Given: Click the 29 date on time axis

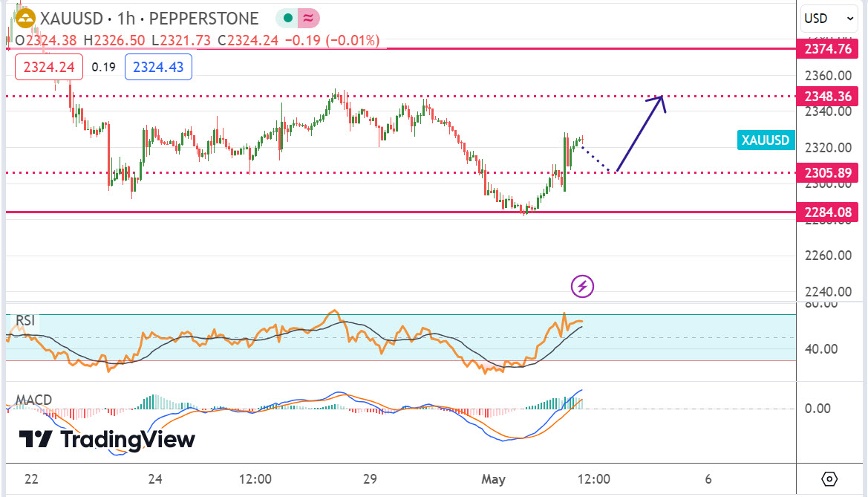Looking at the screenshot, I should point(371,478).
